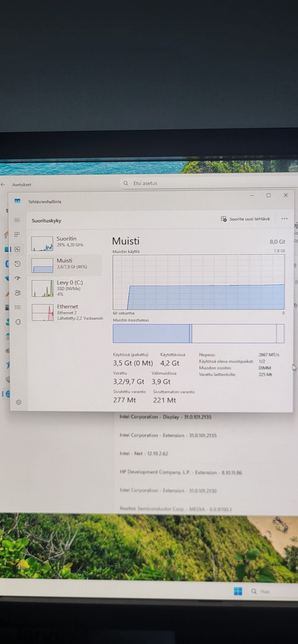This screenshot has width=298, height=644.
Task: Click the Asetukset window title
Action: [22, 185]
